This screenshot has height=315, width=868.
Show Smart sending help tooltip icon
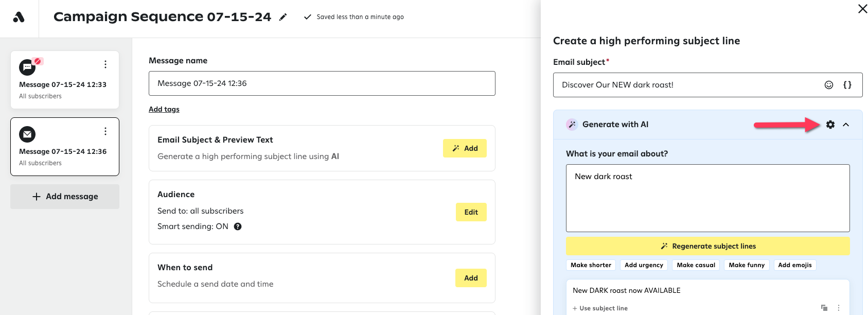point(238,226)
